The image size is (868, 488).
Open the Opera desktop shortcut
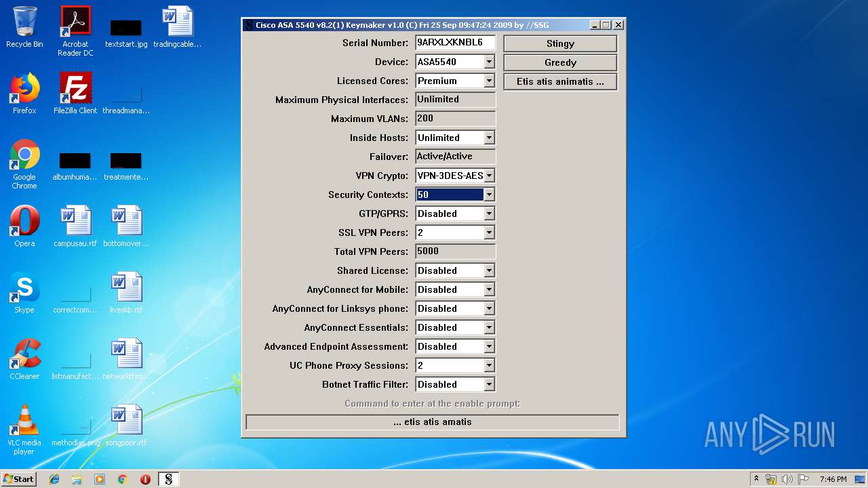click(24, 226)
